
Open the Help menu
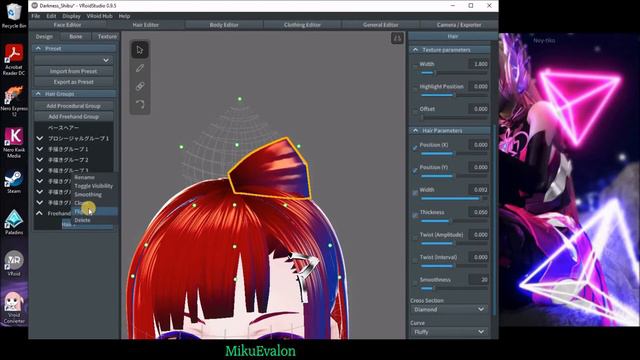click(x=124, y=16)
